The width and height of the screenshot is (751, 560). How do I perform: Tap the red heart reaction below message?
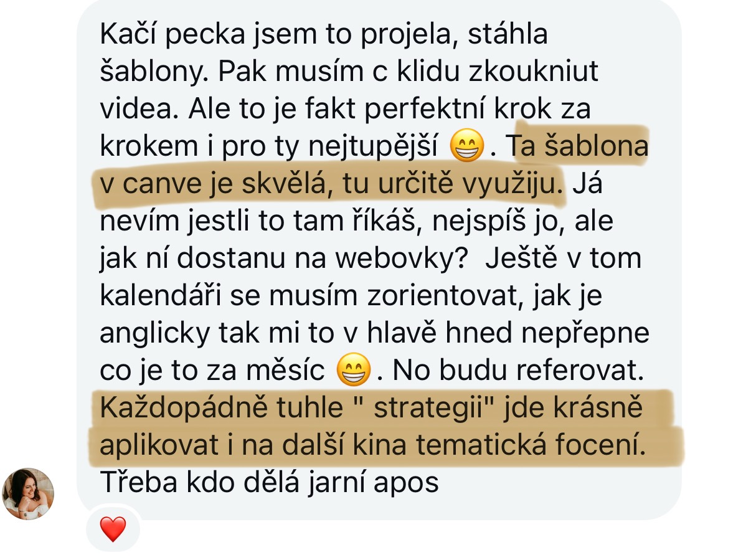click(113, 529)
